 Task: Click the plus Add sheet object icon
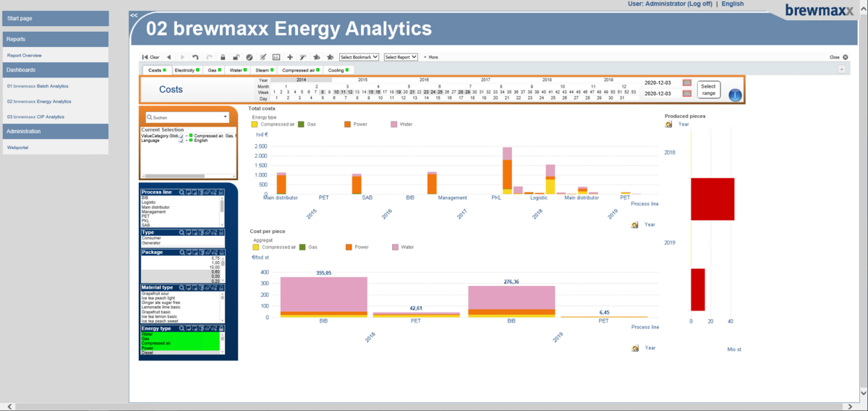(290, 57)
